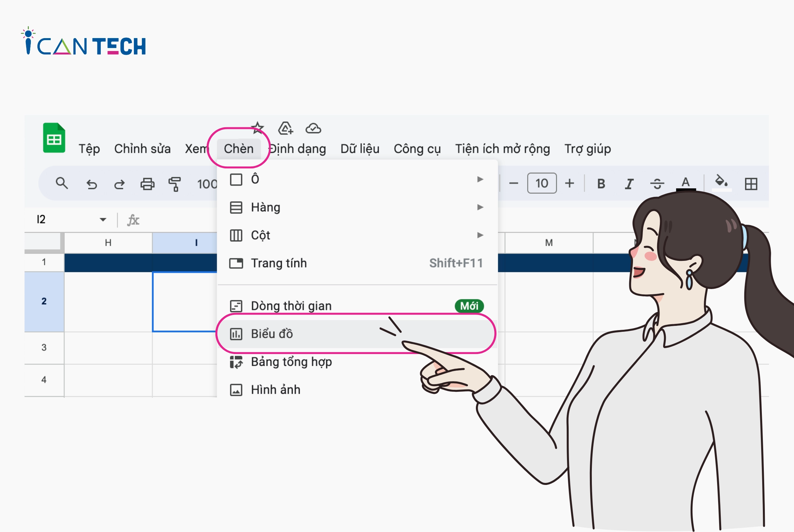Increase font size with plus button

pos(569,183)
